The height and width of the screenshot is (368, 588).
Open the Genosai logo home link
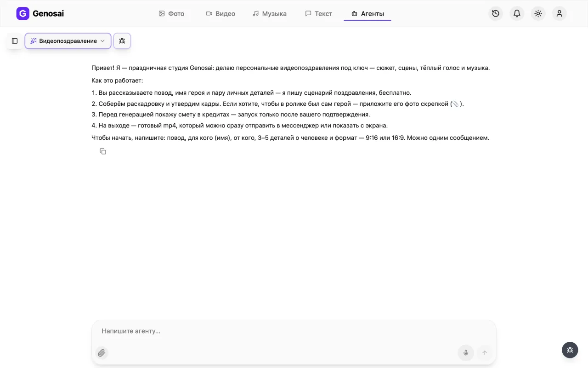pyautogui.click(x=40, y=14)
